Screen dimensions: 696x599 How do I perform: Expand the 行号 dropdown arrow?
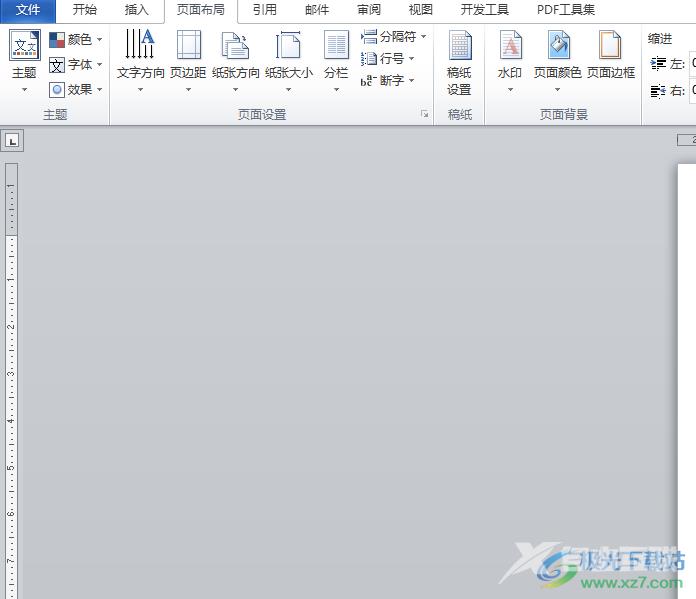pos(411,59)
